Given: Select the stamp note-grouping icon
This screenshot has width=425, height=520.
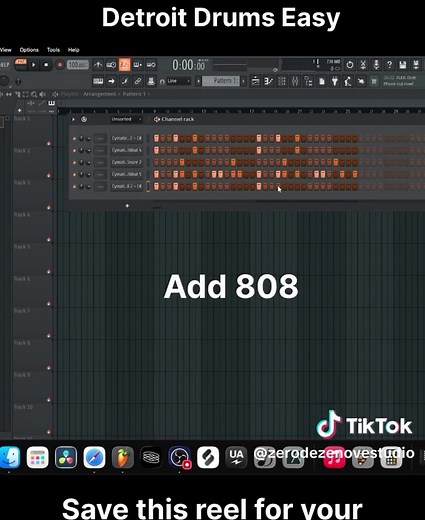Looking at the screenshot, I should 151,81.
